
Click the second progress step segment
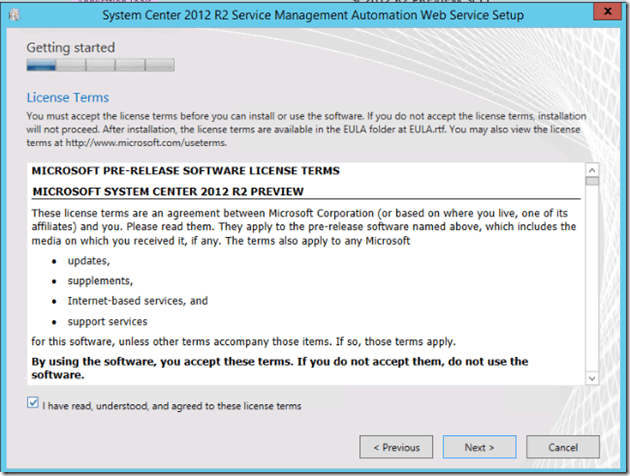[71, 65]
